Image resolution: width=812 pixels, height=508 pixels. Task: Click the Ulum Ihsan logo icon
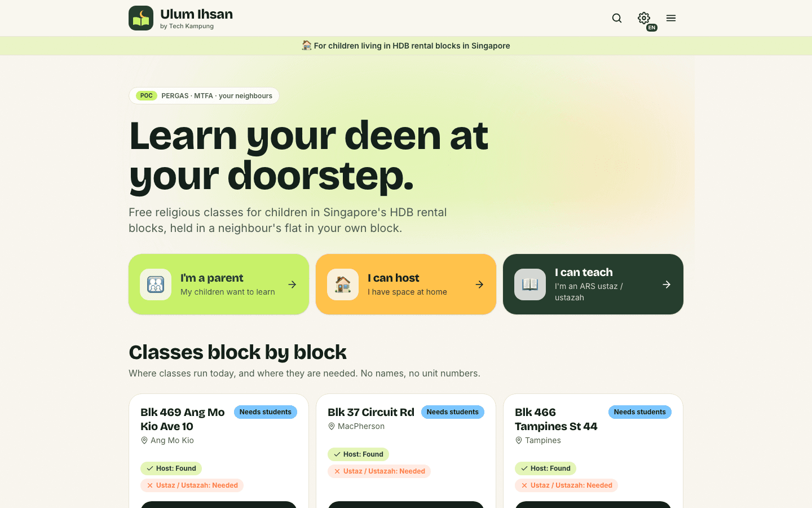pyautogui.click(x=141, y=18)
